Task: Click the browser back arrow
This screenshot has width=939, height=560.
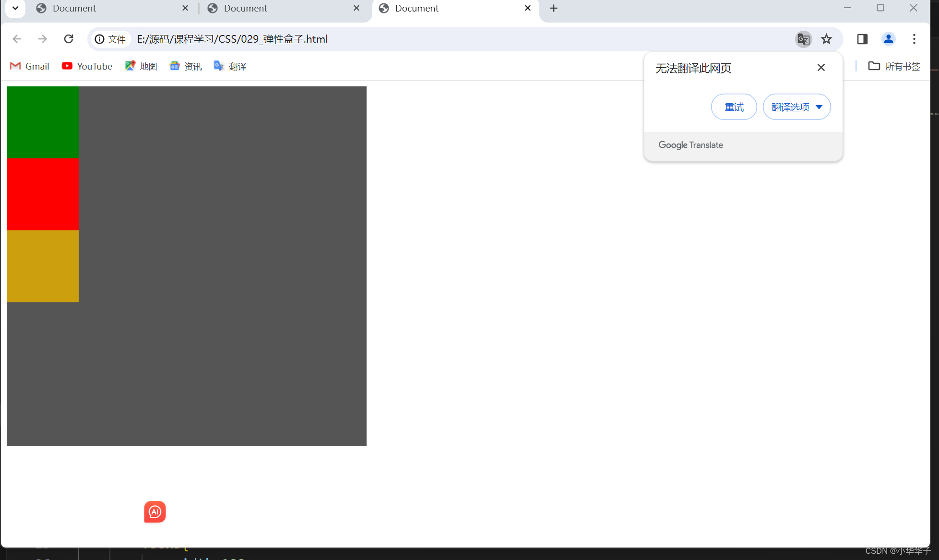Action: tap(17, 39)
